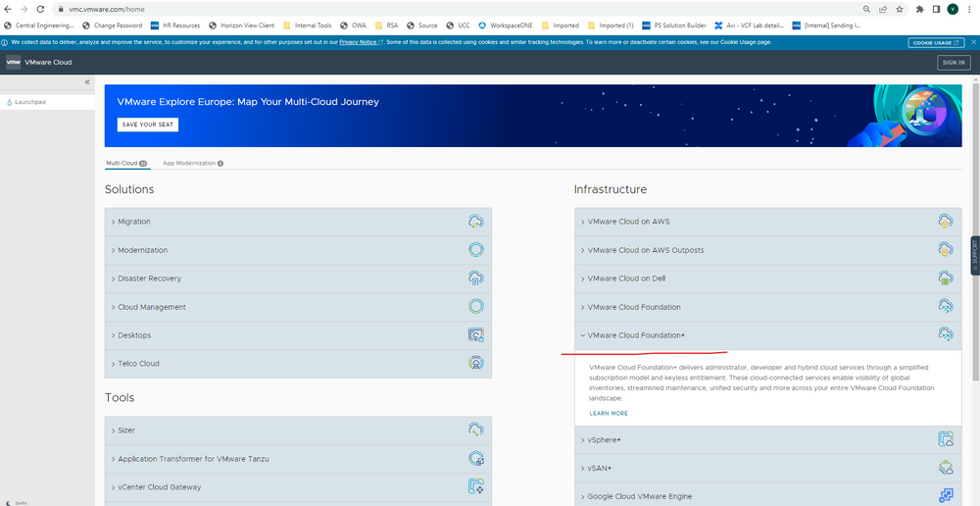Screen dimensions: 980x506
Task: Open the Internal Tools bookmark folder
Action: 308,25
